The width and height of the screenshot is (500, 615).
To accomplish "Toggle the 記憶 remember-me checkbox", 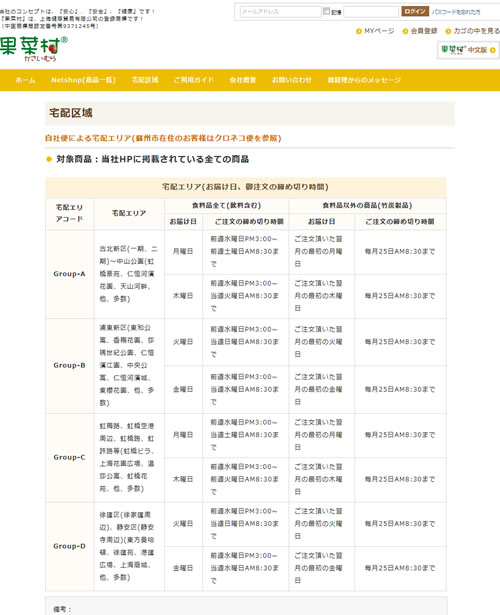I will coord(326,11).
